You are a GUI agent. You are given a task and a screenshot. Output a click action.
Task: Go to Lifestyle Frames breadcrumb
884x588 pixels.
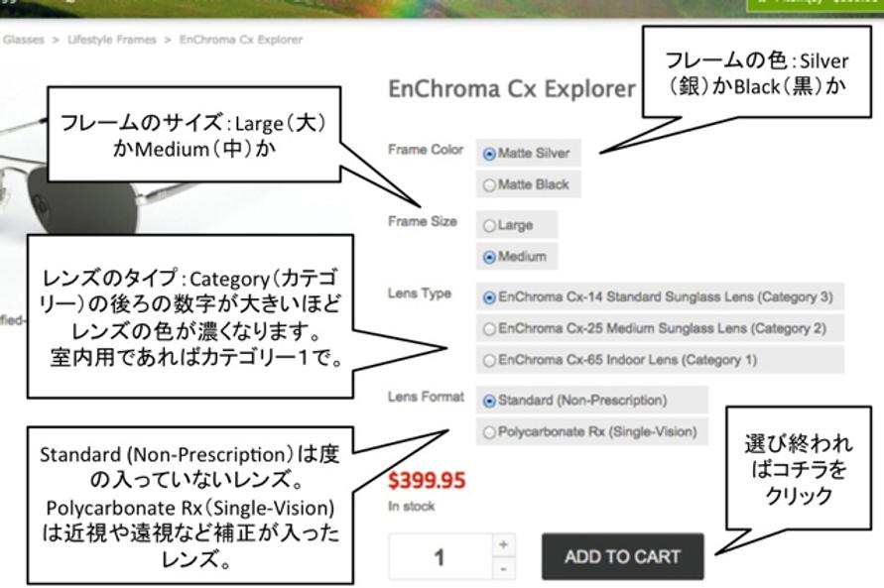point(112,40)
